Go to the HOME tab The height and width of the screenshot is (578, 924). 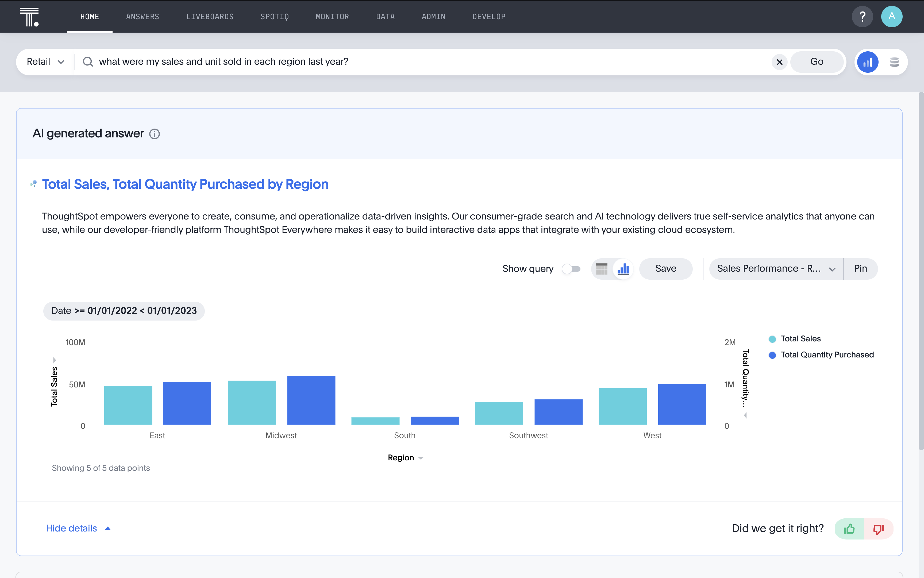click(x=90, y=16)
